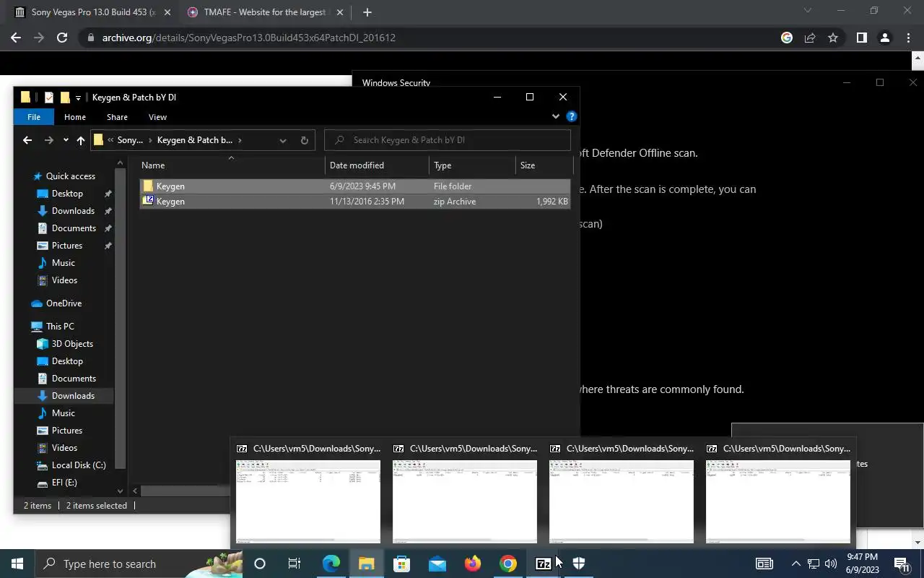
Task: Open the notification center icon
Action: 902,564
